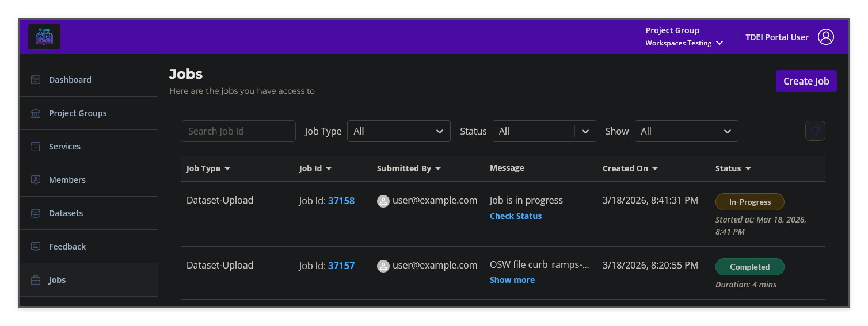Click user avatar beside job 37158

[383, 201]
